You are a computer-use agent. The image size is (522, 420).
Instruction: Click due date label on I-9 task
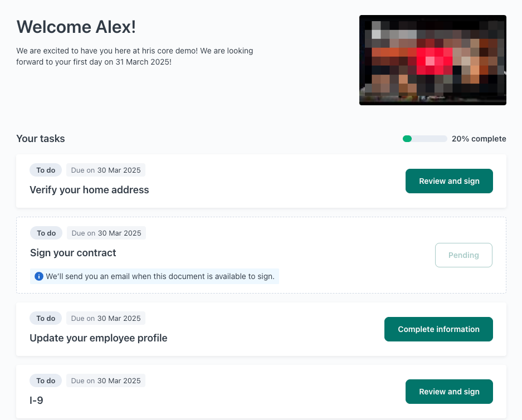tap(106, 380)
